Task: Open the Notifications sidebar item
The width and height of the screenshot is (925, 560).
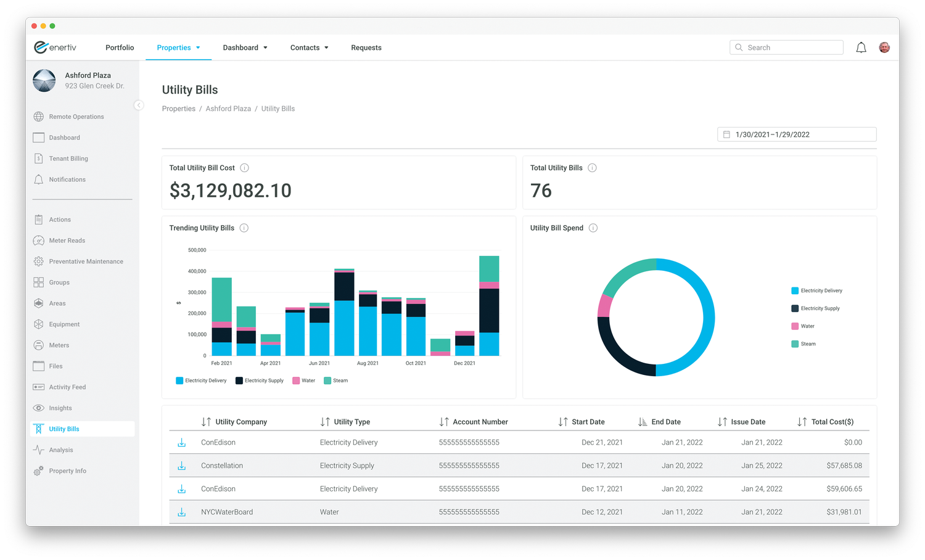Action: click(59, 179)
